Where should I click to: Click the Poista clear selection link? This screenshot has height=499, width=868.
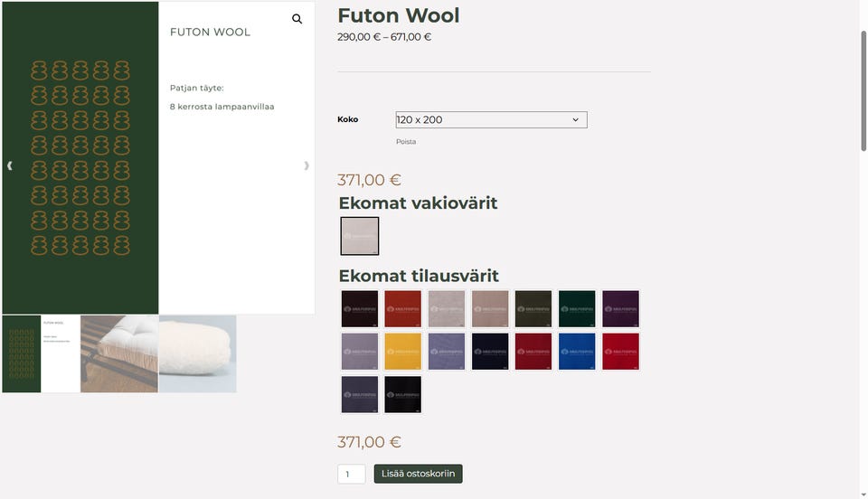406,142
